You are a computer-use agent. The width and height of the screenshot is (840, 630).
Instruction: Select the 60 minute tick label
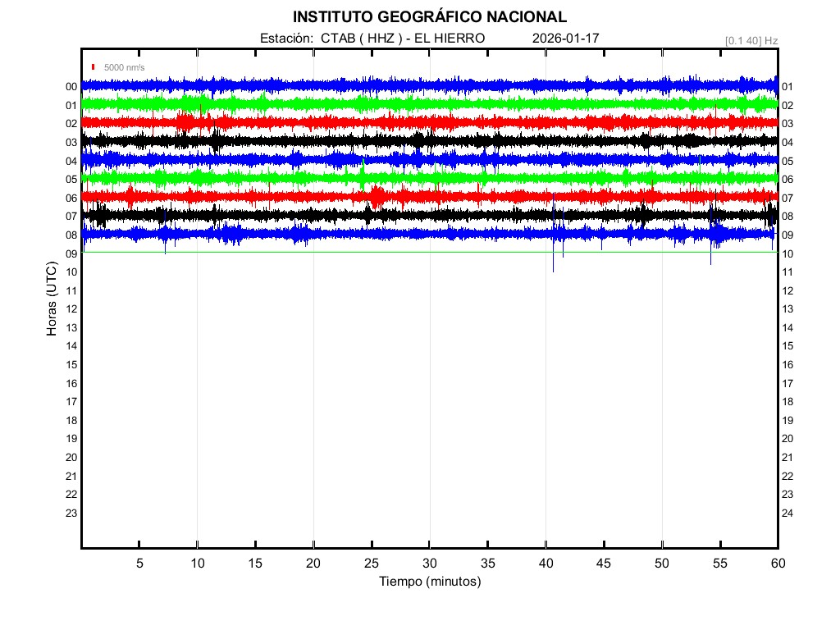click(x=777, y=564)
